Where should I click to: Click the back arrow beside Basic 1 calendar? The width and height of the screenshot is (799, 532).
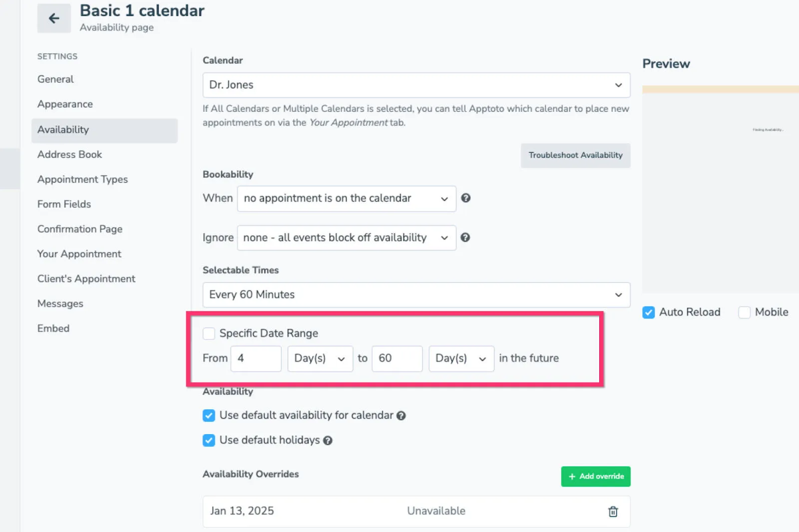[x=53, y=18]
